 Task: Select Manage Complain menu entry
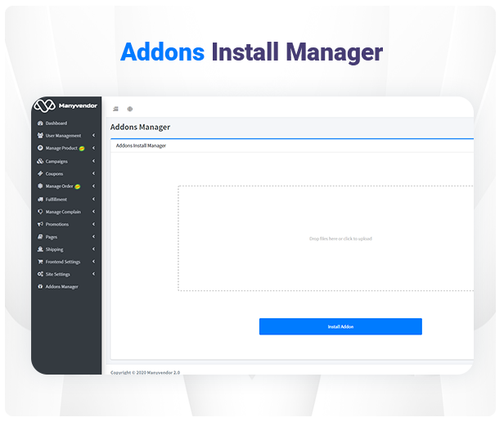coord(63,212)
